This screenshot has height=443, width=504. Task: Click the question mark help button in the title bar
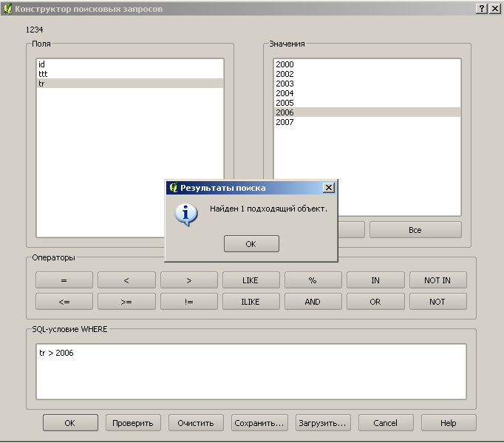481,9
